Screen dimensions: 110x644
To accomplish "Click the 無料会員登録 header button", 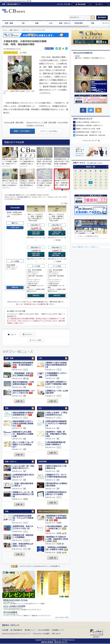I will (x=81, y=4).
